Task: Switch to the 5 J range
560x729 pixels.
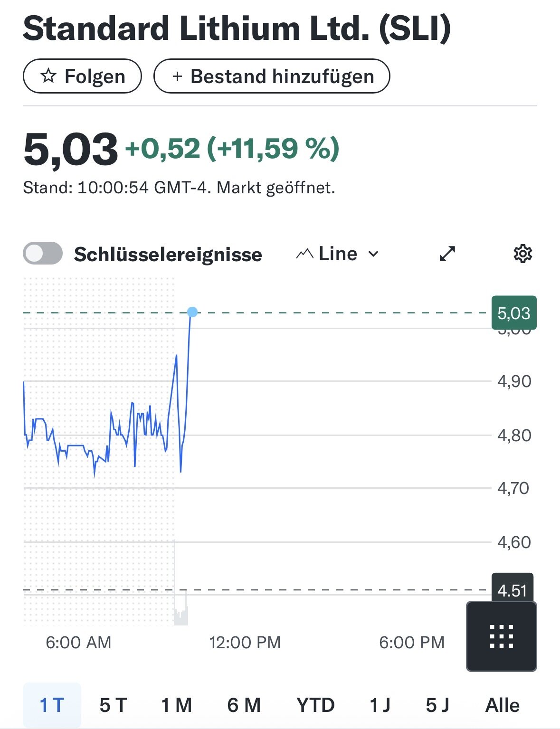Action: point(437,705)
